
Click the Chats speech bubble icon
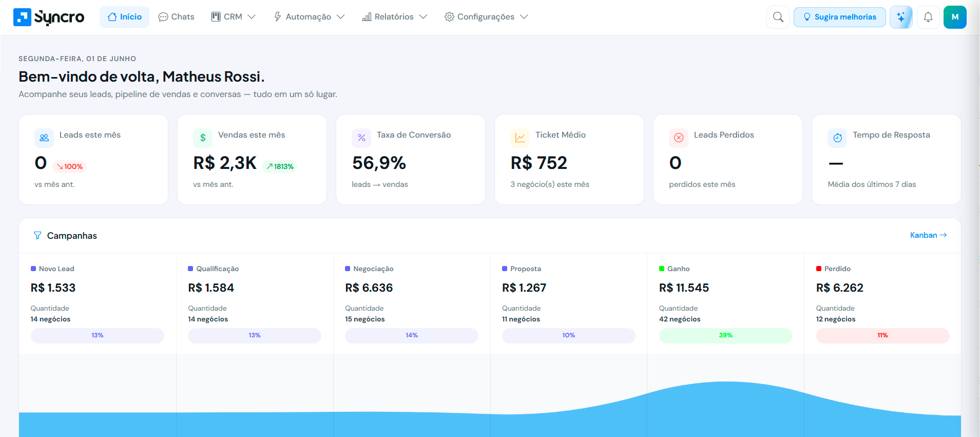coord(163,17)
